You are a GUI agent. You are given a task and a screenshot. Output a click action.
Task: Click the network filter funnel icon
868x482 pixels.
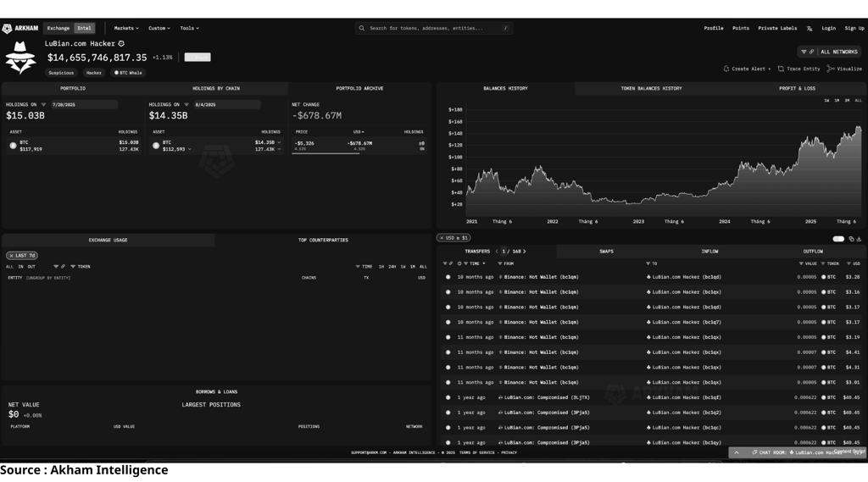804,52
